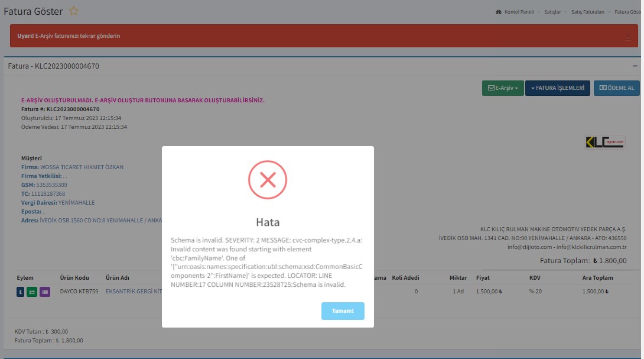Collapse the Fatura KLC2023000004670 panel
The height and width of the screenshot is (359, 644).
(x=635, y=66)
